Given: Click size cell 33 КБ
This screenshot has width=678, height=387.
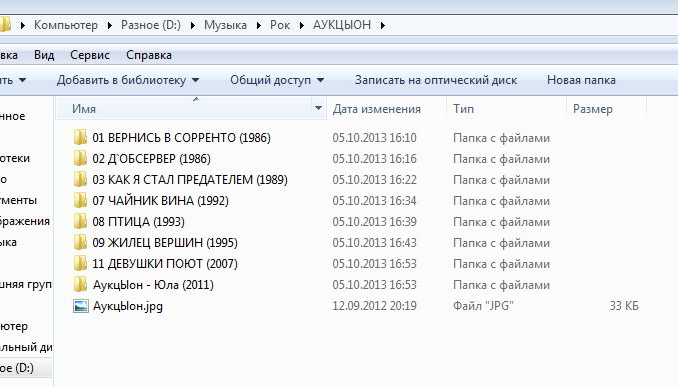Looking at the screenshot, I should tap(624, 306).
